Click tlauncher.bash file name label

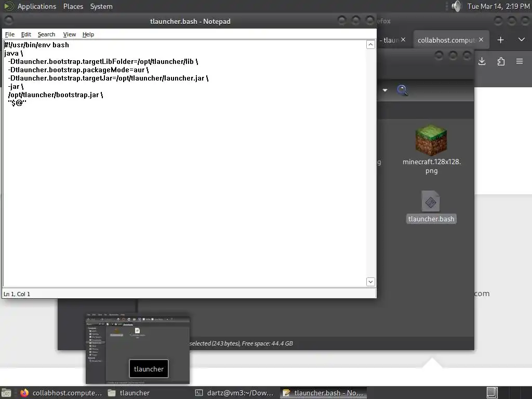click(x=431, y=219)
